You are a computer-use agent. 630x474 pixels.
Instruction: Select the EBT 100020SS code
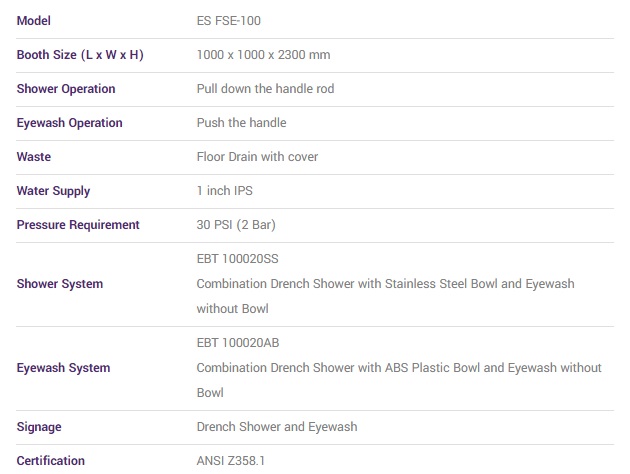tap(237, 259)
